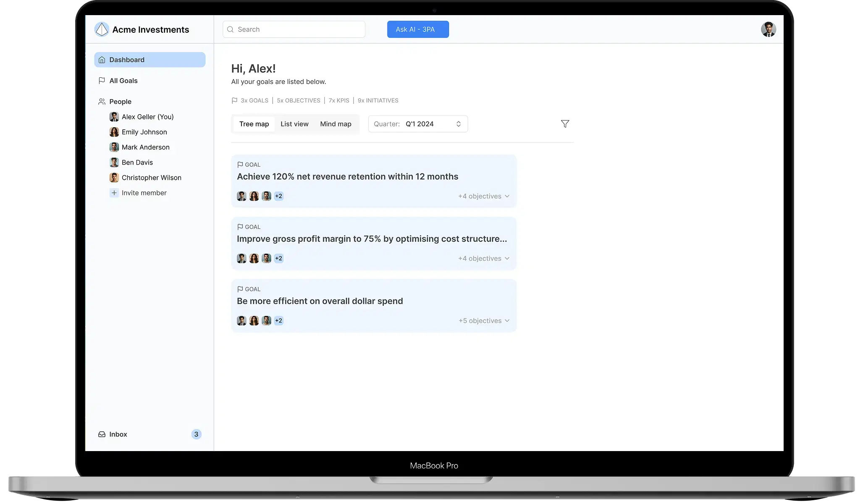Switch to the Mind map tab
The height and width of the screenshot is (504, 863).
tap(336, 124)
